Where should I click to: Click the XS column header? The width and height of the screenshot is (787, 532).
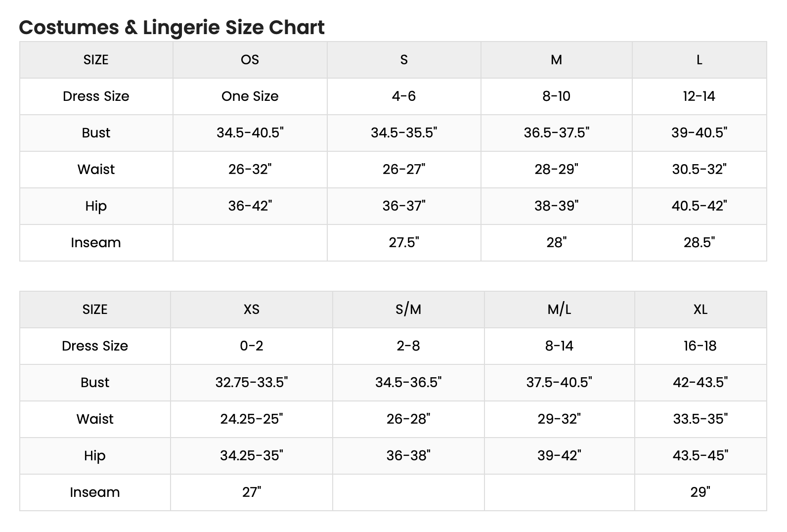(x=251, y=310)
